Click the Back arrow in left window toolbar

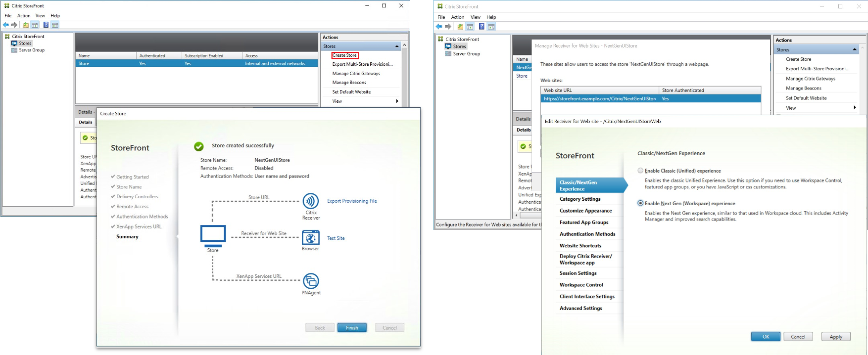tap(6, 25)
